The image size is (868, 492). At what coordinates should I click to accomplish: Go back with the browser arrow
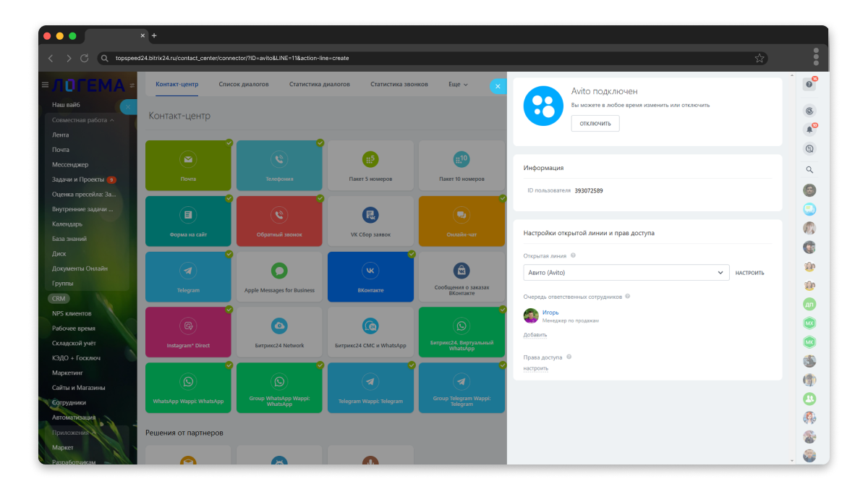pyautogui.click(x=51, y=58)
